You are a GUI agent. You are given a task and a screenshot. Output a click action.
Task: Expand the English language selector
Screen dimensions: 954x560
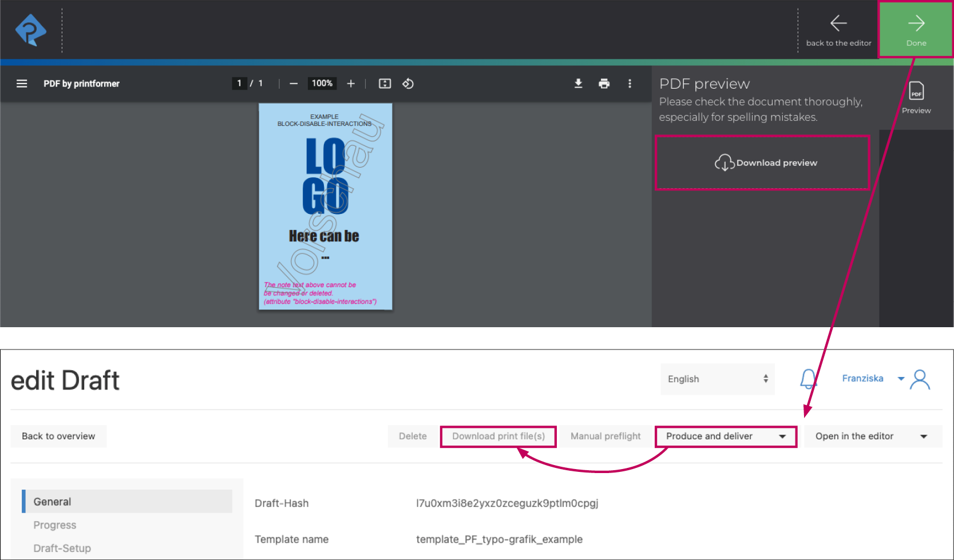point(717,379)
